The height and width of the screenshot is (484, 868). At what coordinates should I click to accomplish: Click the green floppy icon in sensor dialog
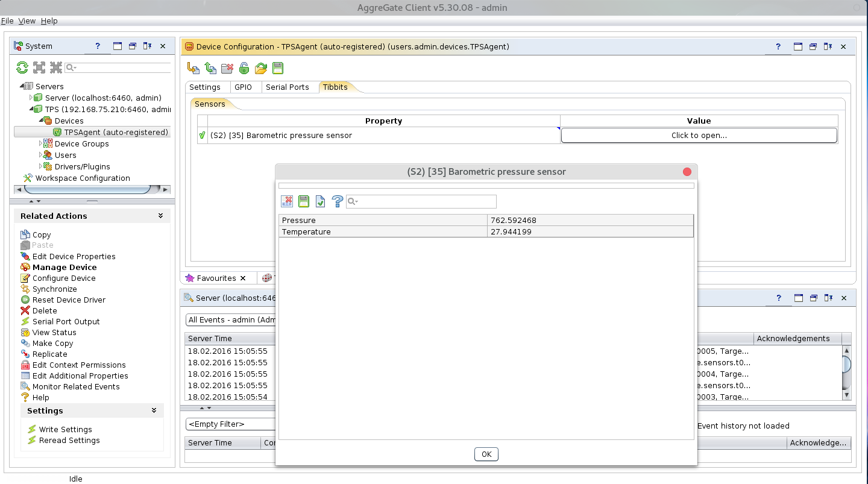(x=304, y=201)
